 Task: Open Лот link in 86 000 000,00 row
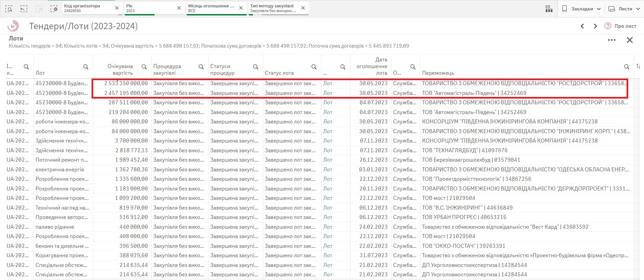(328, 122)
